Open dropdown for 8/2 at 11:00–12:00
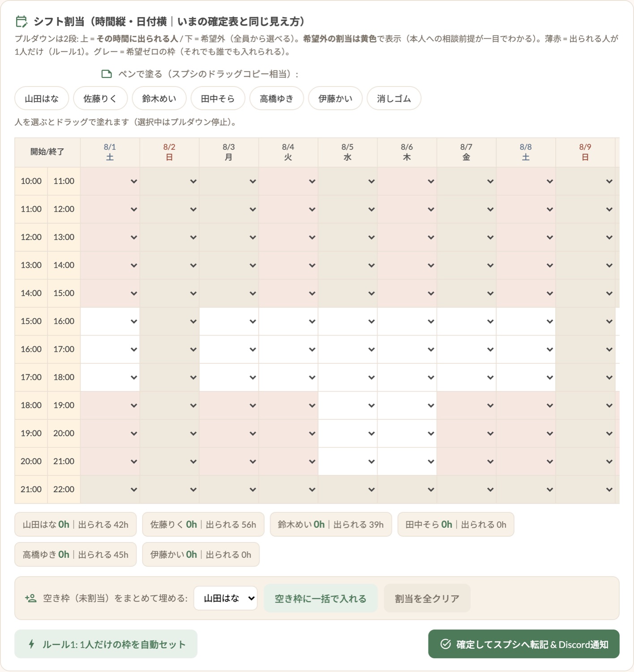This screenshot has height=672, width=634. coord(170,209)
